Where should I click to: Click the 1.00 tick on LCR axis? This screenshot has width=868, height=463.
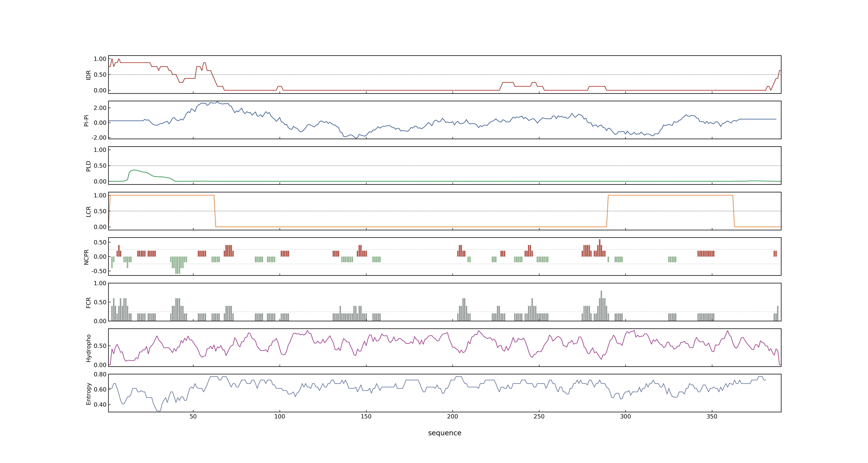click(100, 195)
